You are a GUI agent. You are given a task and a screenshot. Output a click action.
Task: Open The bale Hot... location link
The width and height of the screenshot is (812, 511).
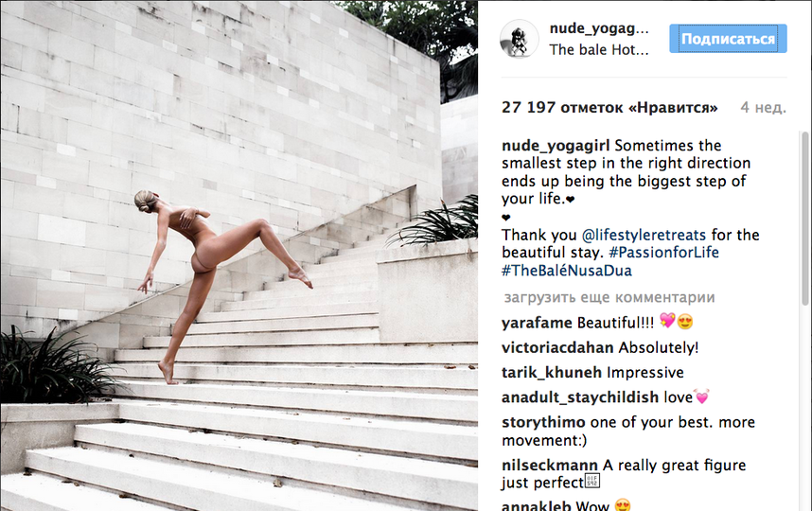pyautogui.click(x=599, y=50)
